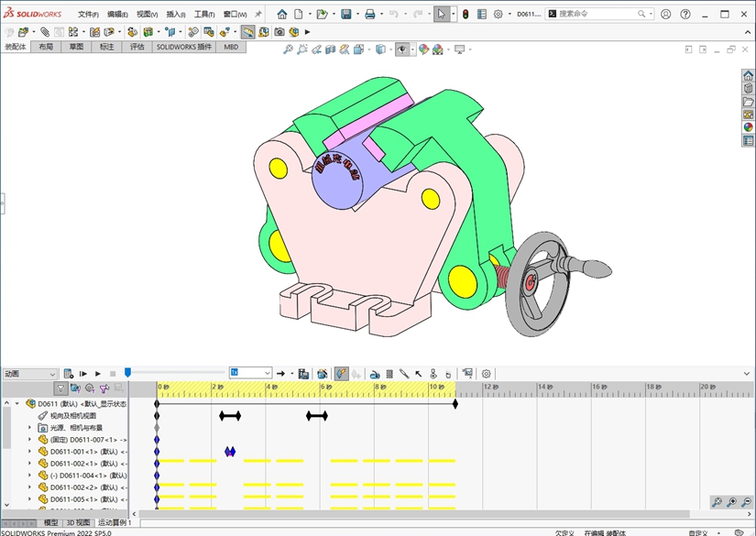Open the Home icon in top toolbar

coord(282,15)
